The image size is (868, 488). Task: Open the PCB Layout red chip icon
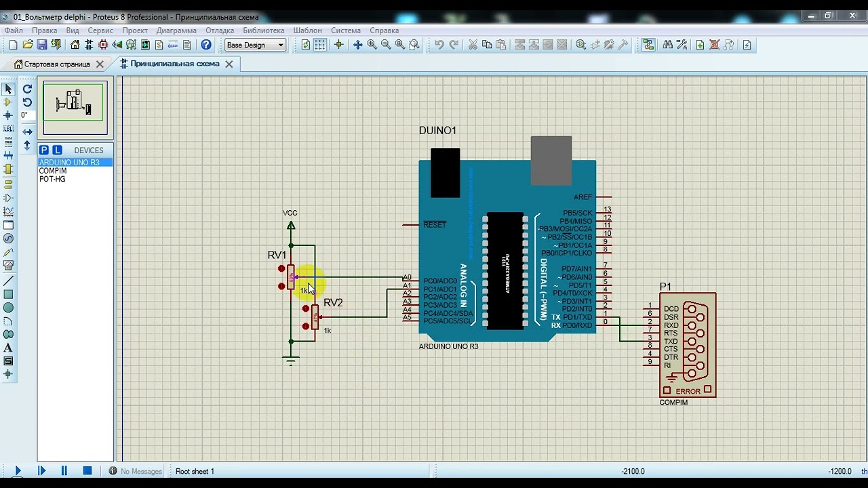(x=103, y=45)
